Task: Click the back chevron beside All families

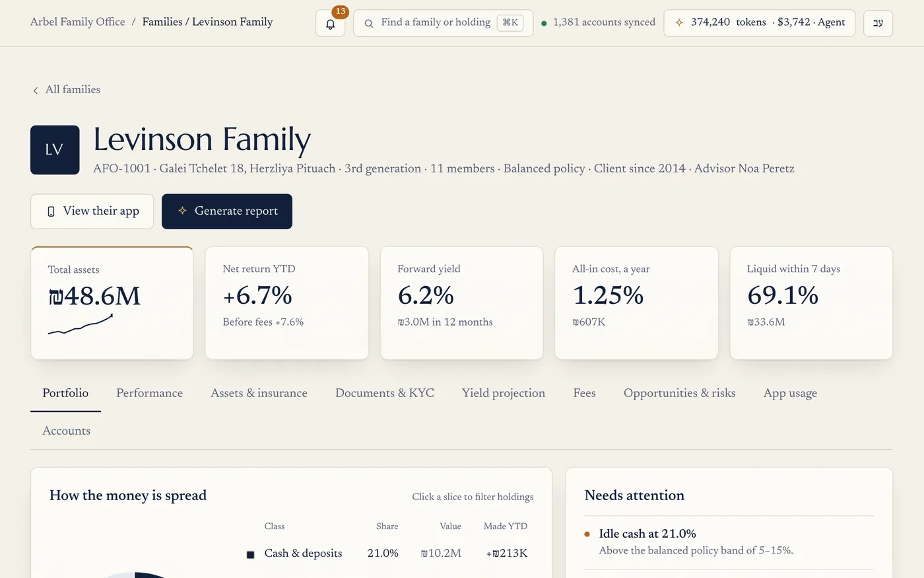Action: pyautogui.click(x=36, y=90)
